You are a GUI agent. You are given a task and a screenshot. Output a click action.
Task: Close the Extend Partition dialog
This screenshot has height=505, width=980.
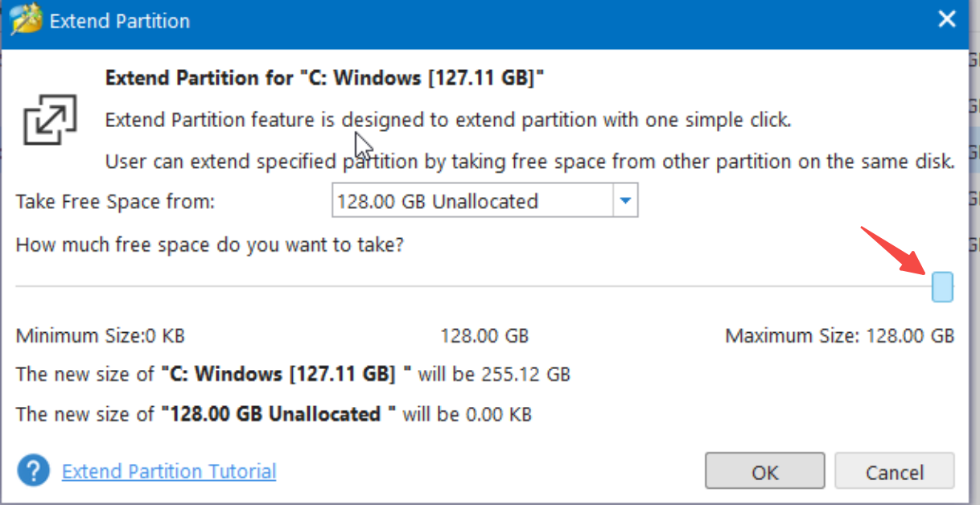pyautogui.click(x=948, y=19)
